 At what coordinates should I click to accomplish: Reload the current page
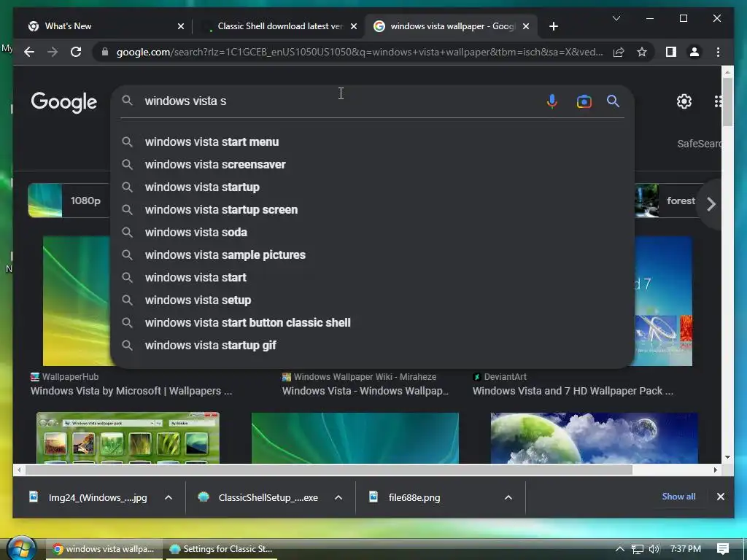[76, 52]
